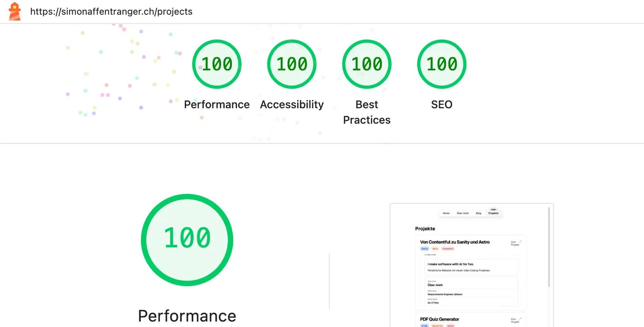Click the Von Contentful zu Sanity heading
Image resolution: width=644 pixels, height=327 pixels.
tap(455, 242)
